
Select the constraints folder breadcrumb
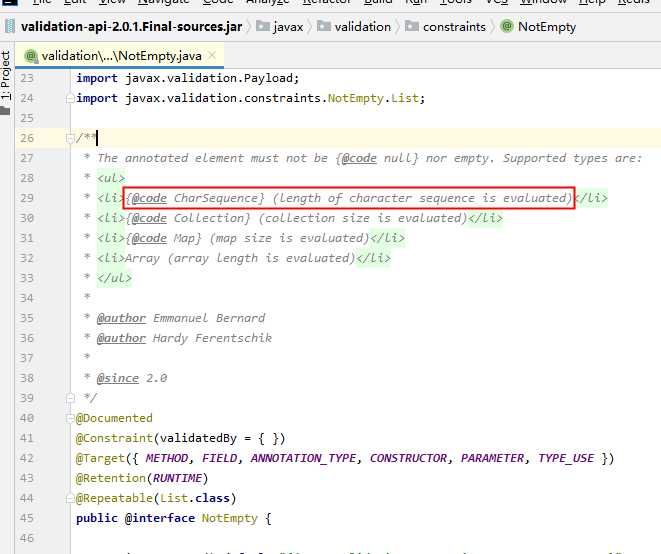445,27
